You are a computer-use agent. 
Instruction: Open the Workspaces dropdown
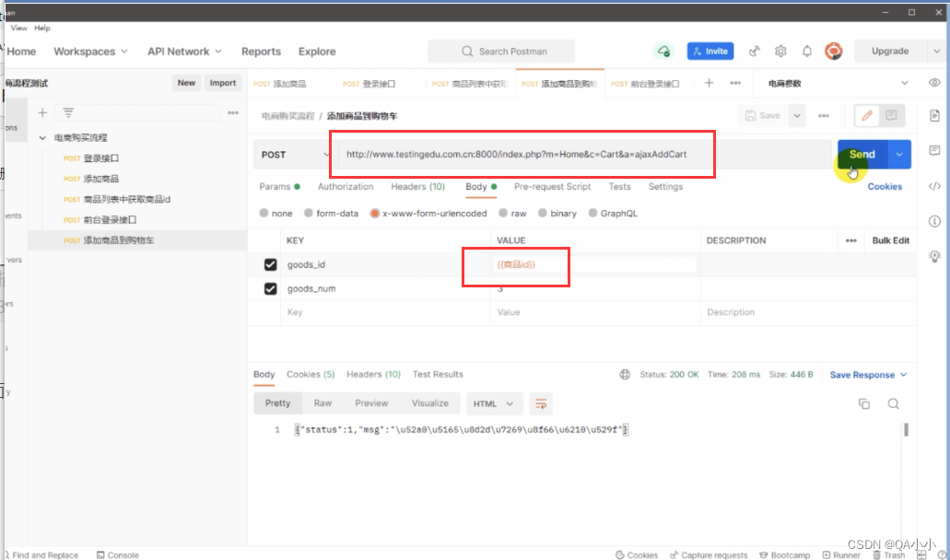tap(91, 52)
